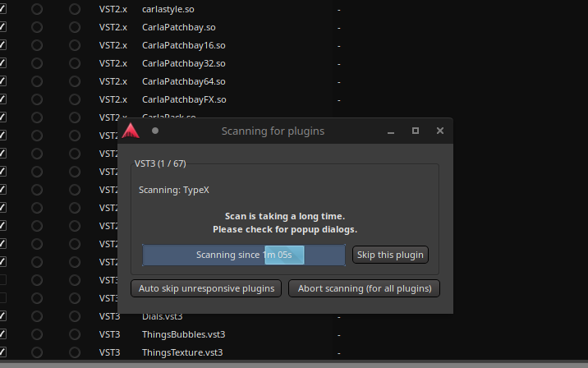Image resolution: width=588 pixels, height=368 pixels.
Task: Select the Dials.vst3 plugin name
Action: [162, 316]
